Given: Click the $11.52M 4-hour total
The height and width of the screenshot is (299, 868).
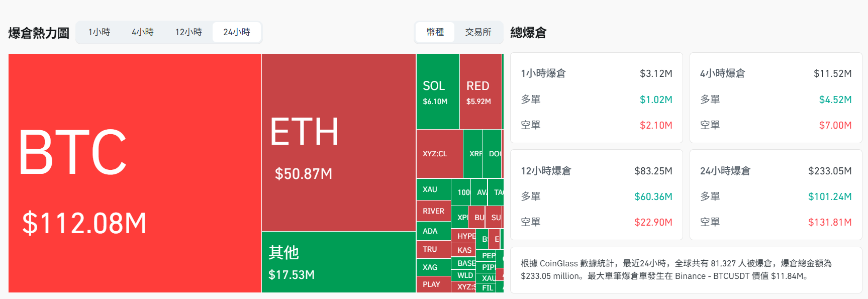Looking at the screenshot, I should [833, 73].
